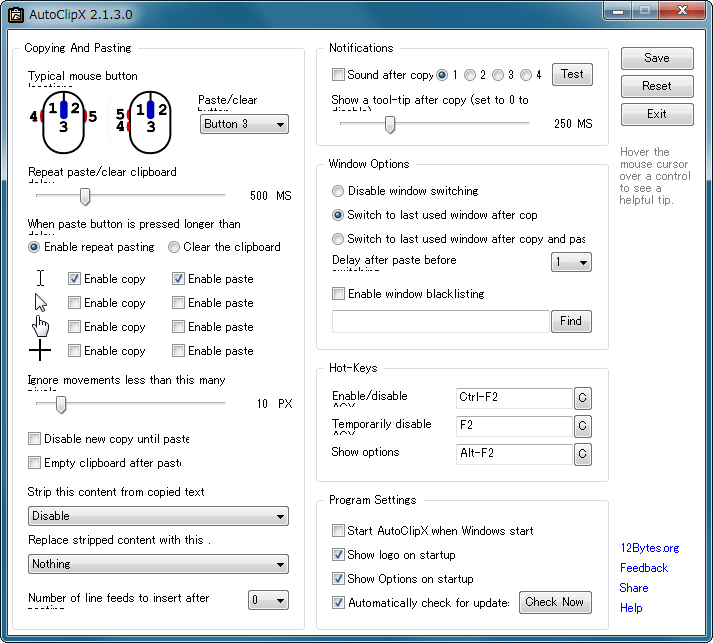Test the notification sound
The width and height of the screenshot is (713, 643).
pos(572,74)
